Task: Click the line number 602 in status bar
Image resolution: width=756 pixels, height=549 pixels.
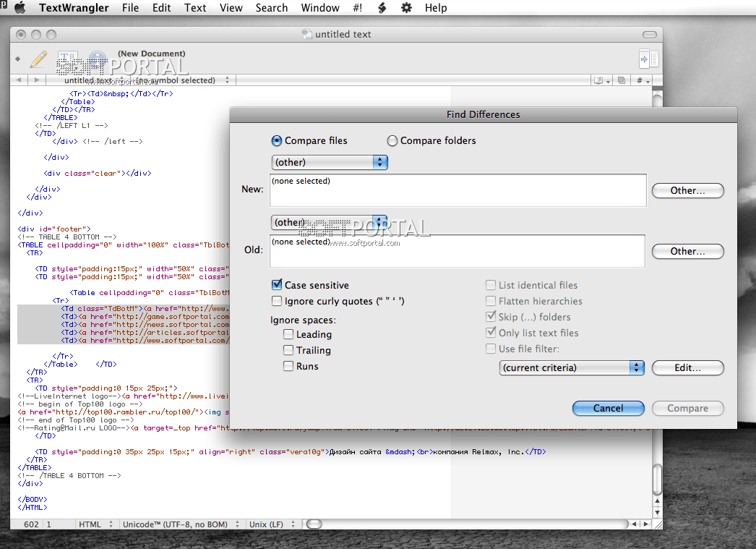Action: (31, 524)
